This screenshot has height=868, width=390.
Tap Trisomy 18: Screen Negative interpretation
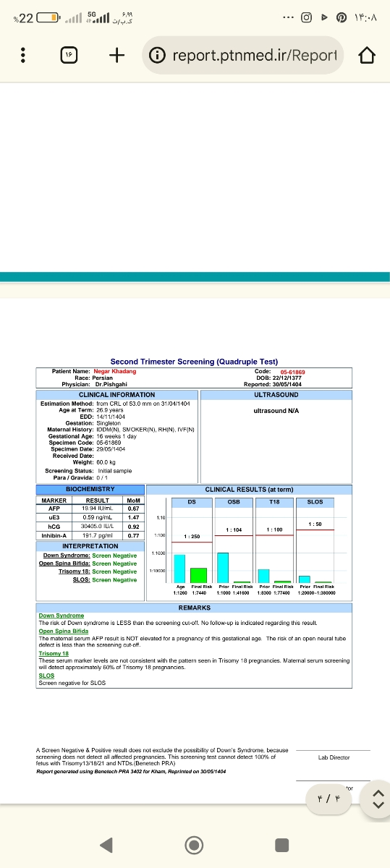click(x=97, y=571)
